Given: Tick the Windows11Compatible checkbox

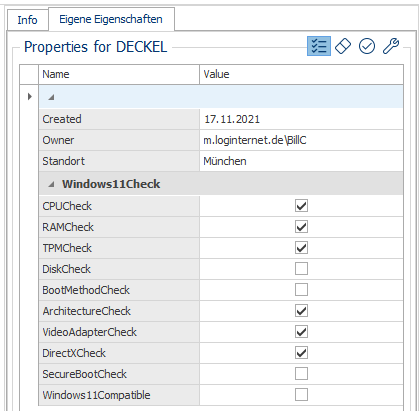Looking at the screenshot, I should [x=301, y=395].
